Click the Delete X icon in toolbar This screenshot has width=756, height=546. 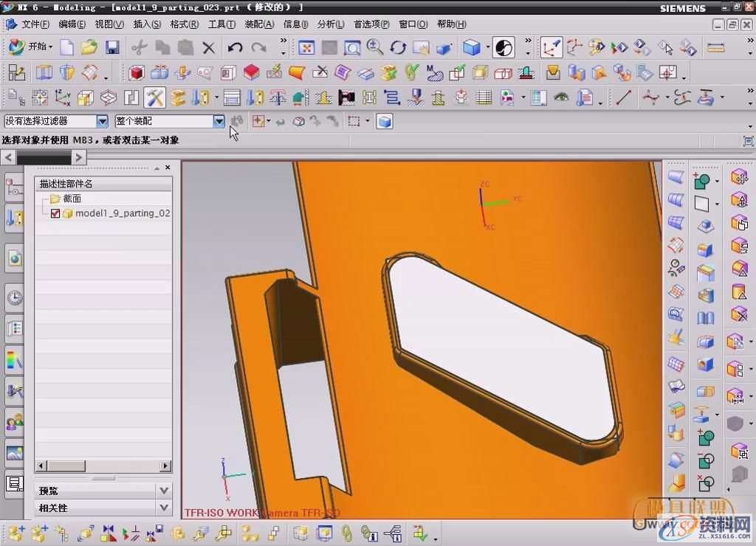click(209, 48)
